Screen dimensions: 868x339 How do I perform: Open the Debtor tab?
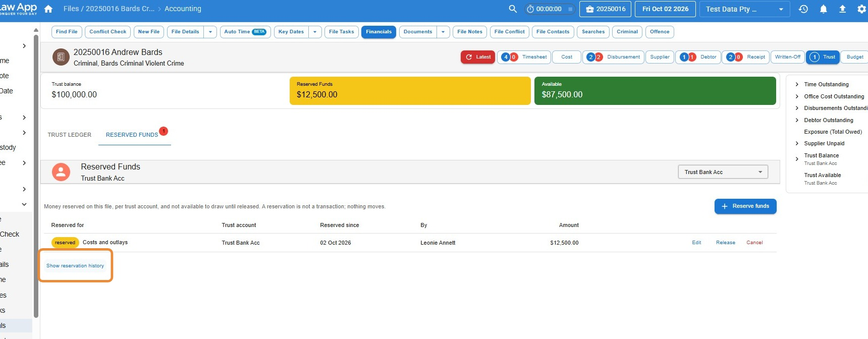click(698, 57)
